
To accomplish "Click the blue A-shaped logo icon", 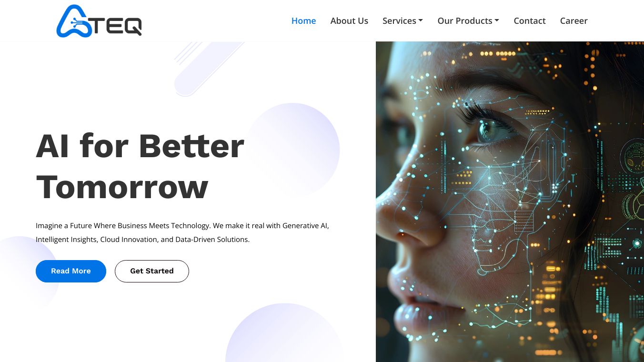I will coord(73,21).
